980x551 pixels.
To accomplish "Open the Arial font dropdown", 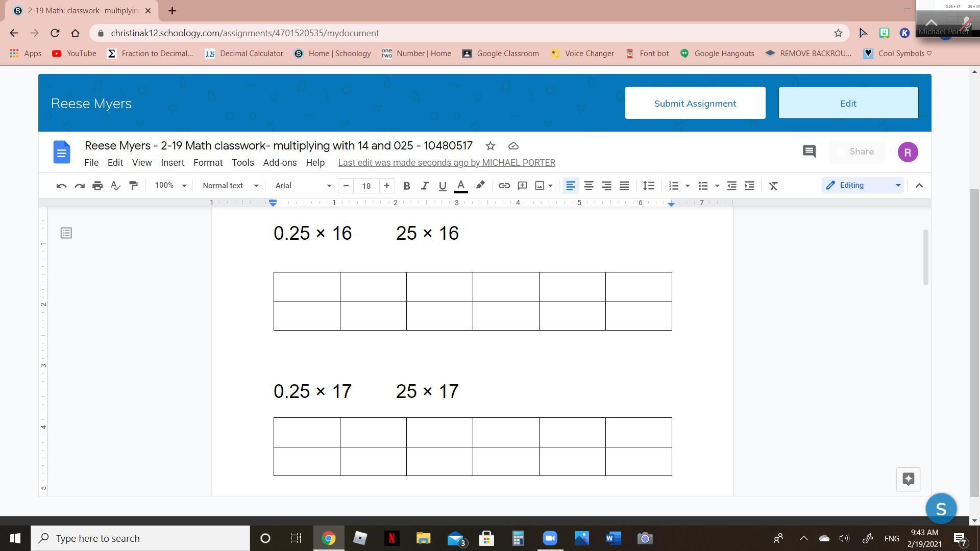I will 303,186.
